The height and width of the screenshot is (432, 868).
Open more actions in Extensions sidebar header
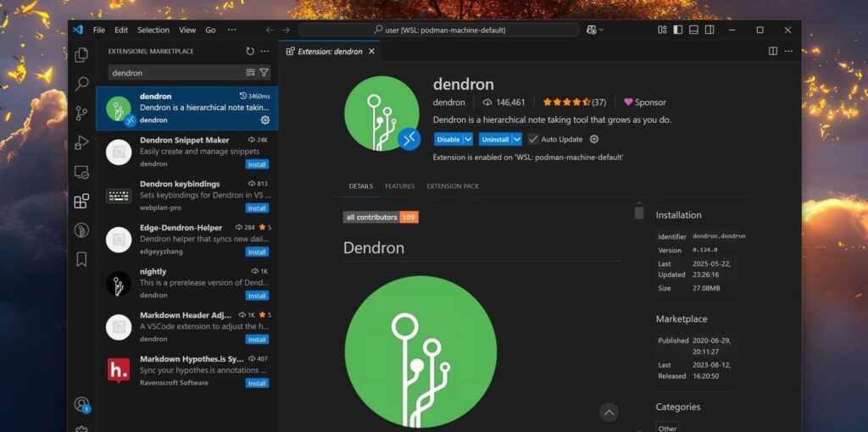pyautogui.click(x=265, y=52)
